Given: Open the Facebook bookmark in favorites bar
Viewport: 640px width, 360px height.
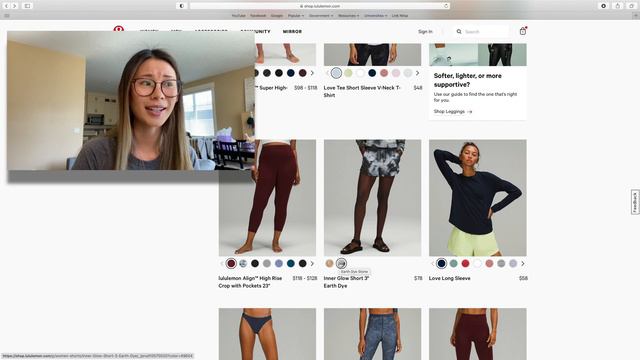Looking at the screenshot, I should [258, 16].
